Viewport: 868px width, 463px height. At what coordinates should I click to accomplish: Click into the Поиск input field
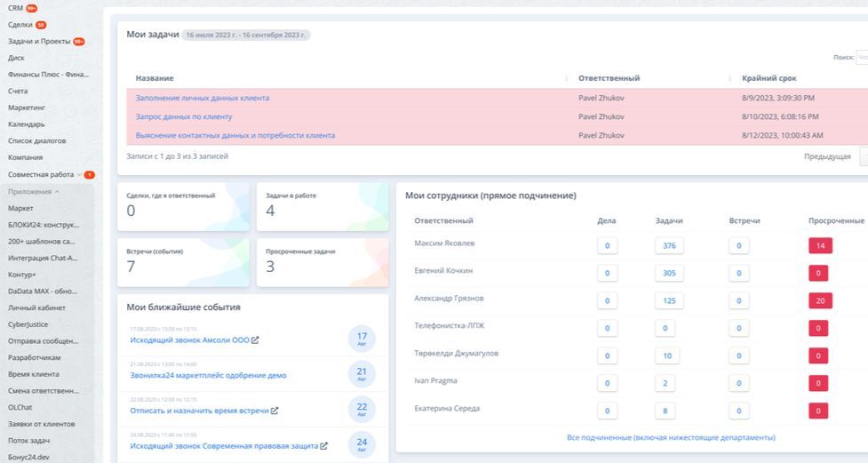(x=862, y=57)
